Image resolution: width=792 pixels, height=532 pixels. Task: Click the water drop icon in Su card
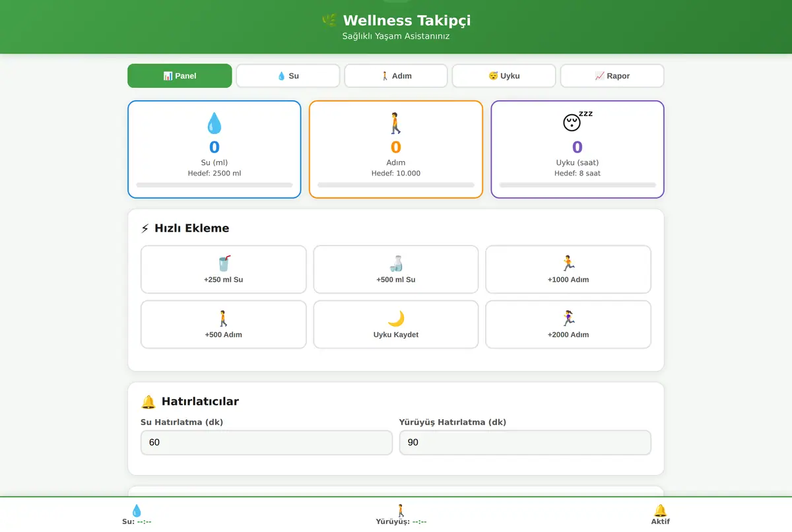(214, 123)
